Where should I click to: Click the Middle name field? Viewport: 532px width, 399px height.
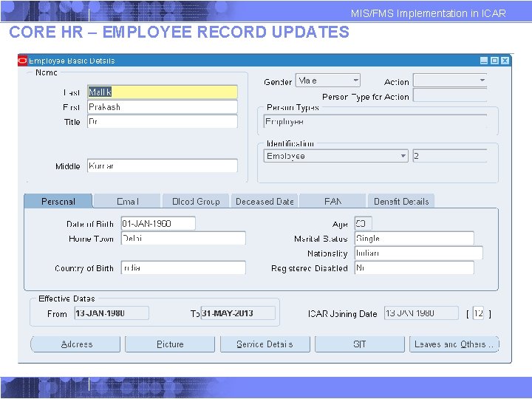pos(163,166)
